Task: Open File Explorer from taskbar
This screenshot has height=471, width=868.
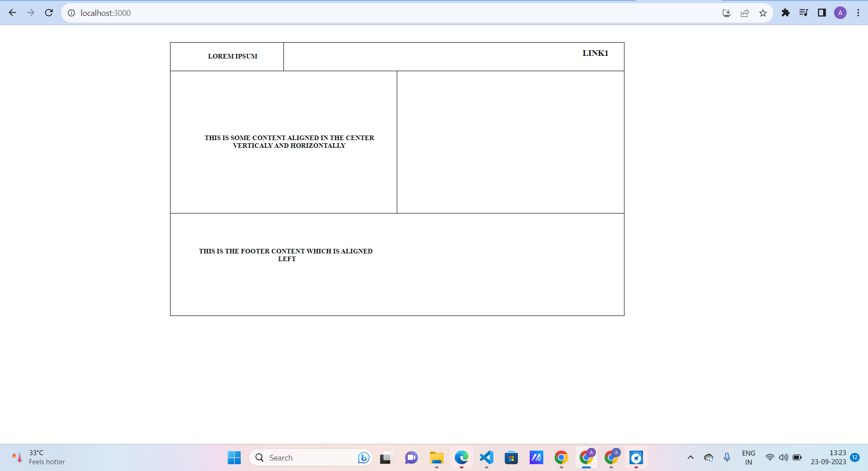Action: pos(436,458)
